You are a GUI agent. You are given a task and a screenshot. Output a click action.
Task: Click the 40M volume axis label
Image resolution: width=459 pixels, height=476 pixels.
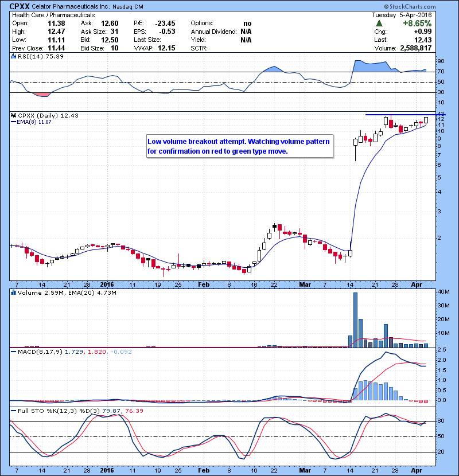pos(443,292)
